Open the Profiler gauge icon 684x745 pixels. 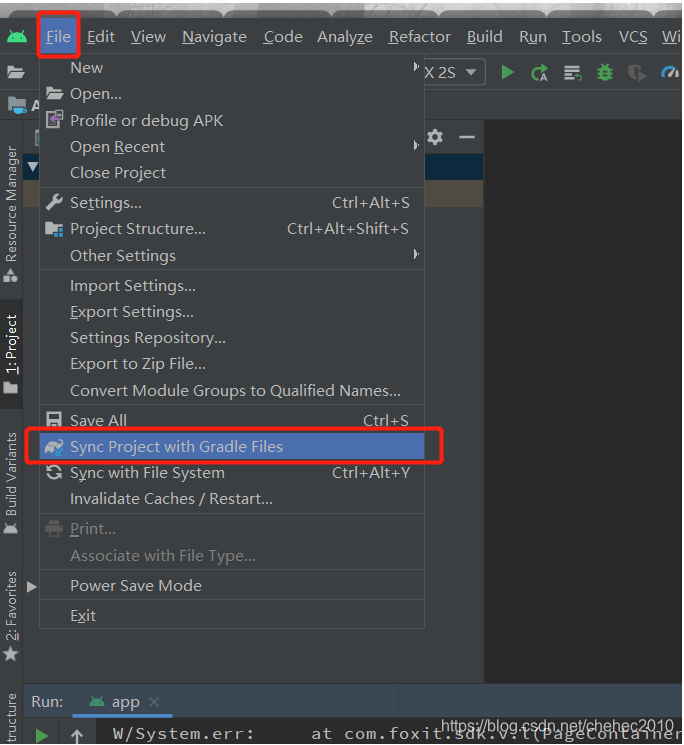click(670, 73)
